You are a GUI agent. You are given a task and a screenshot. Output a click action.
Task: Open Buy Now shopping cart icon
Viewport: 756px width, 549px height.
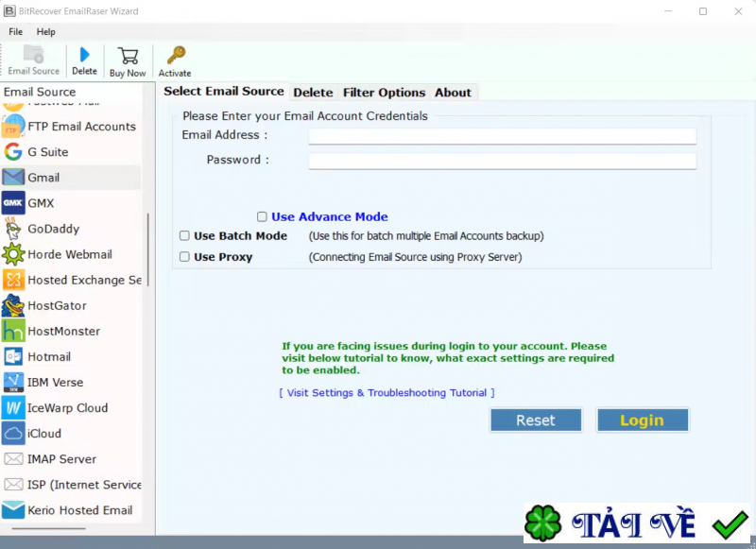129,56
